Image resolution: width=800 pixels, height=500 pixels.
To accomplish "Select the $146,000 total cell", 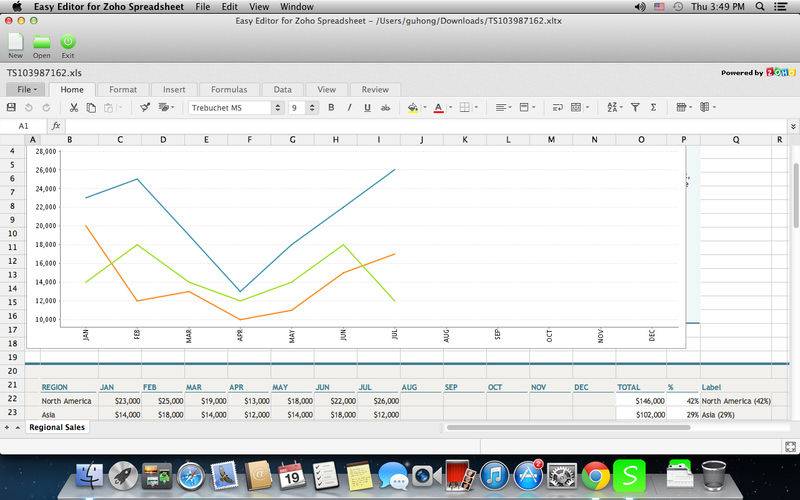I will tap(641, 401).
